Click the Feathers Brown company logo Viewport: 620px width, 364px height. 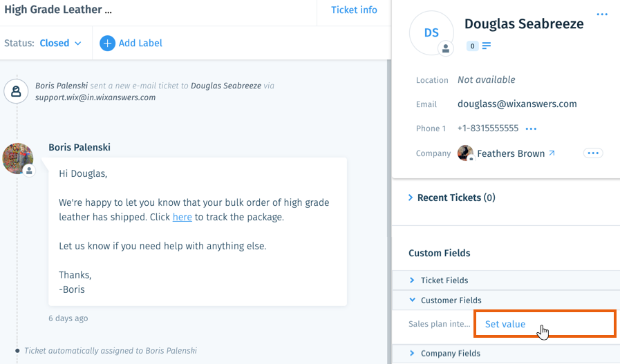click(465, 153)
